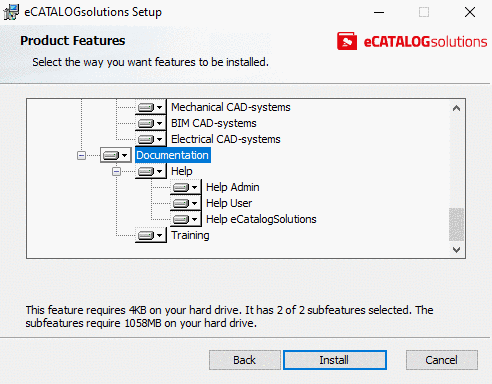
Task: Click feature tree scroll up arrow
Action: tap(456, 108)
